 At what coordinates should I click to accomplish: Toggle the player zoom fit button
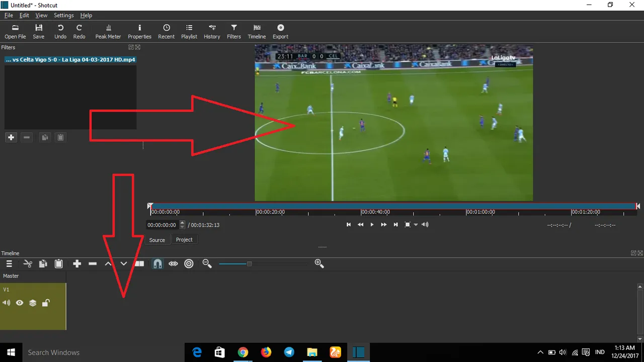[408, 225]
